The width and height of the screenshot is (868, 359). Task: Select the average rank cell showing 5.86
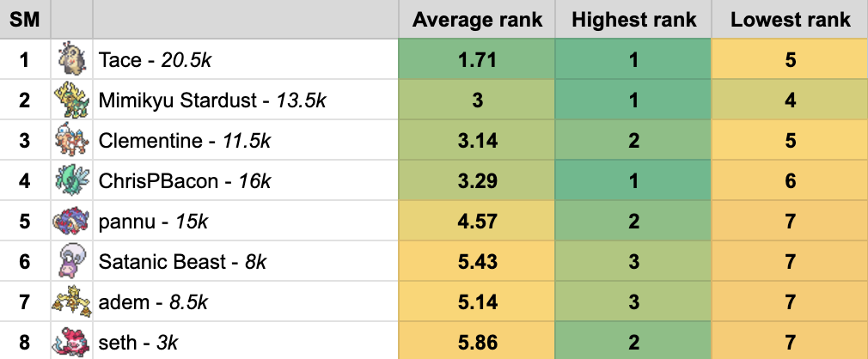pyautogui.click(x=478, y=342)
